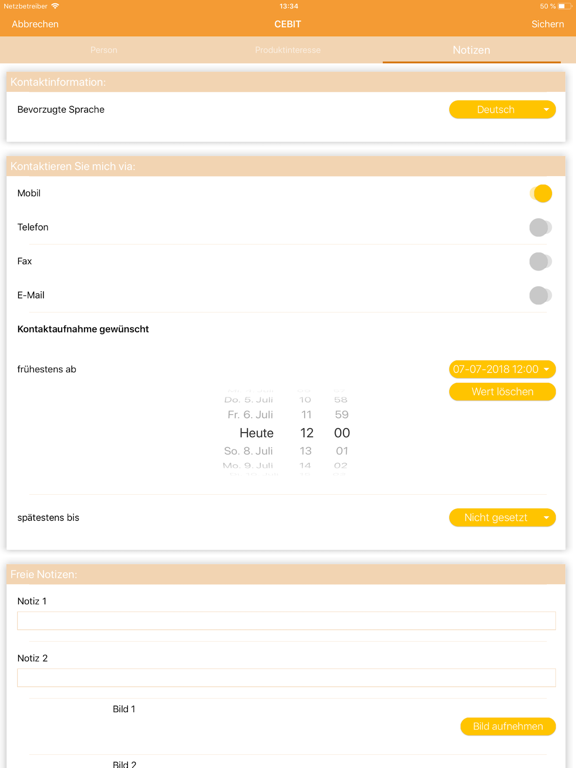576x768 pixels.
Task: Pick Do. 5. Juli in date picker
Action: click(x=249, y=400)
